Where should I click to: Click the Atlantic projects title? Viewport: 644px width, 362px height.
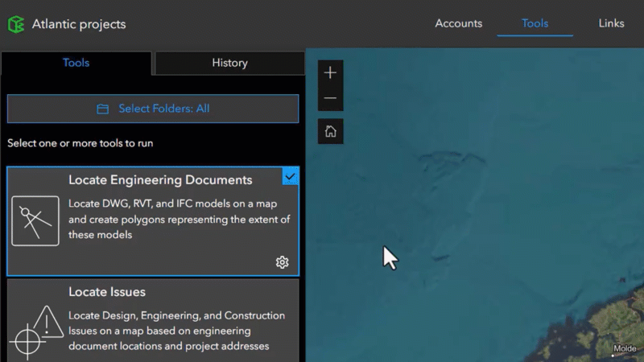(x=79, y=24)
